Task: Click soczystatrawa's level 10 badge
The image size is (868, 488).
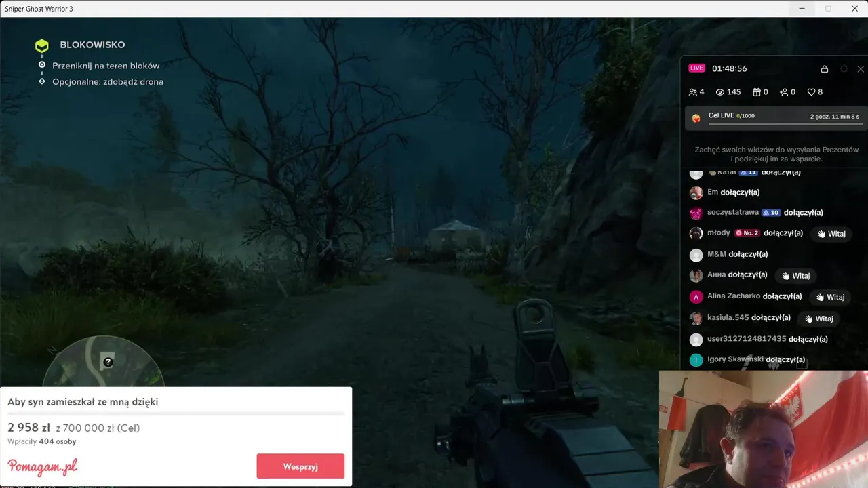Action: [771, 213]
